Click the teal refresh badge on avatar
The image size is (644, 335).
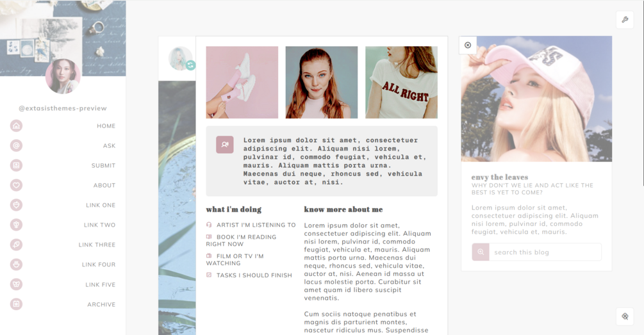190,65
